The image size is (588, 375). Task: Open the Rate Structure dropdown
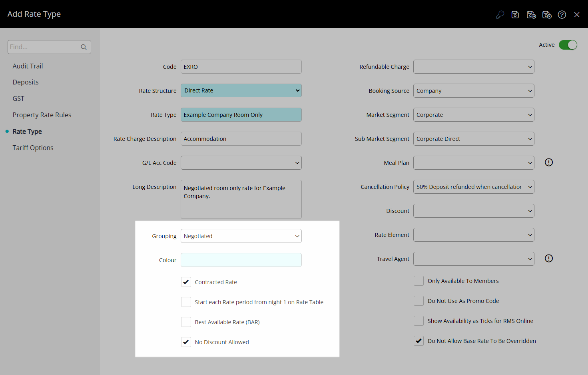click(241, 90)
